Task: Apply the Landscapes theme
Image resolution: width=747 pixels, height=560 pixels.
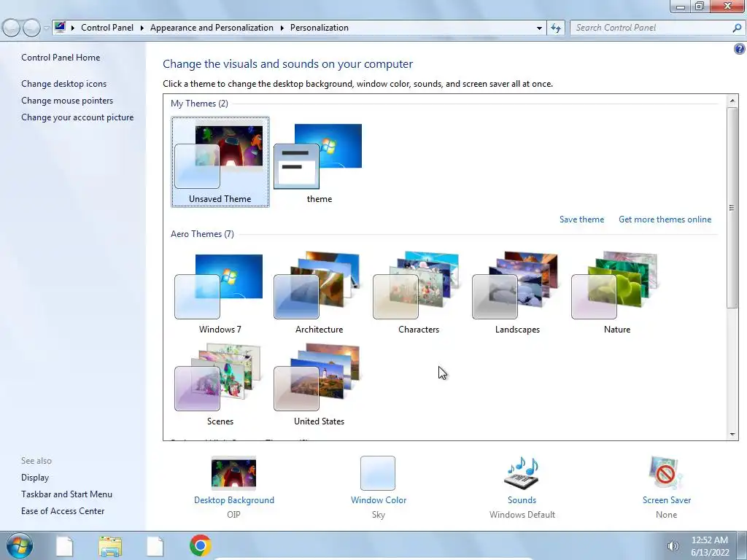Action: pos(517,292)
